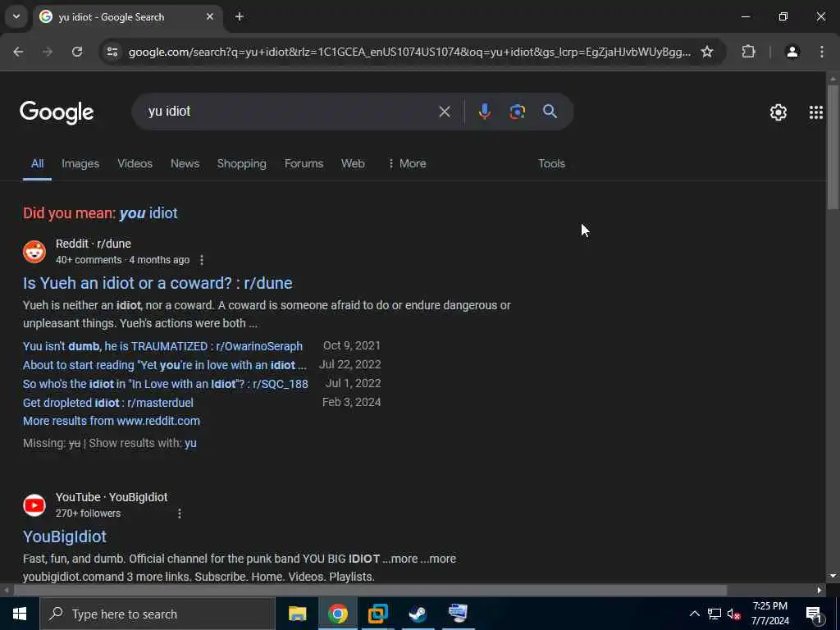
Task: Click the vertical scrollbar thumb
Action: 833,148
